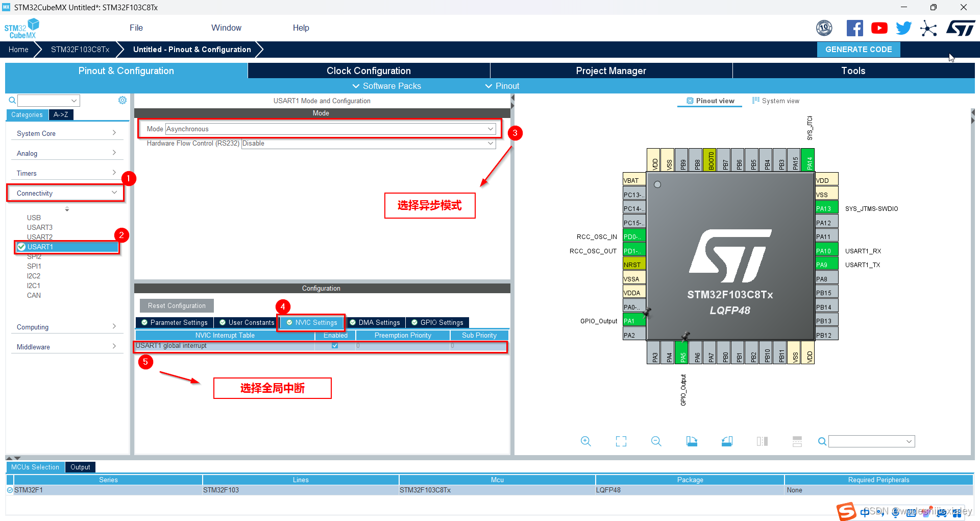Click the ST community network icon
This screenshot has width=980, height=521.
click(x=928, y=28)
